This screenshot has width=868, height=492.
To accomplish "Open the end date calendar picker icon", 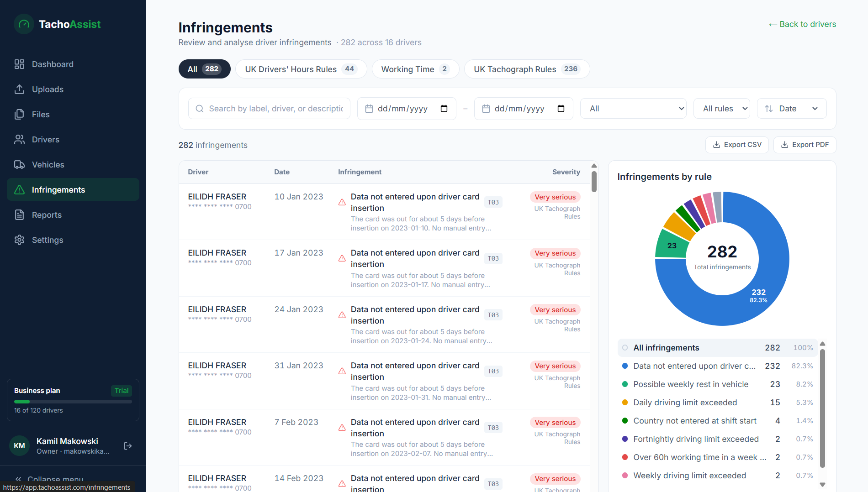I will click(561, 109).
